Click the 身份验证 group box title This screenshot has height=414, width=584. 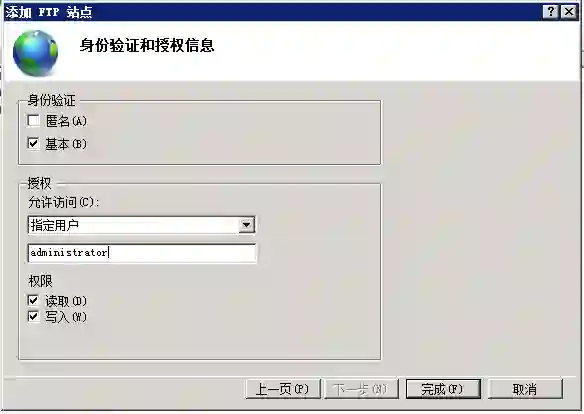51,100
